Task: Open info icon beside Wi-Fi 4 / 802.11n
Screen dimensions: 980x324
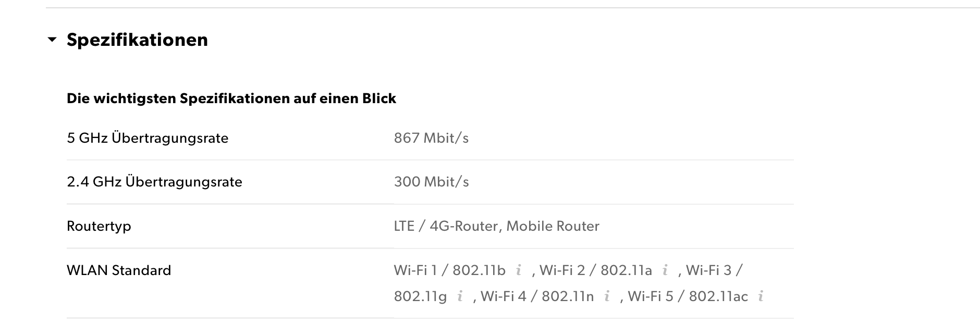Action: click(x=607, y=296)
